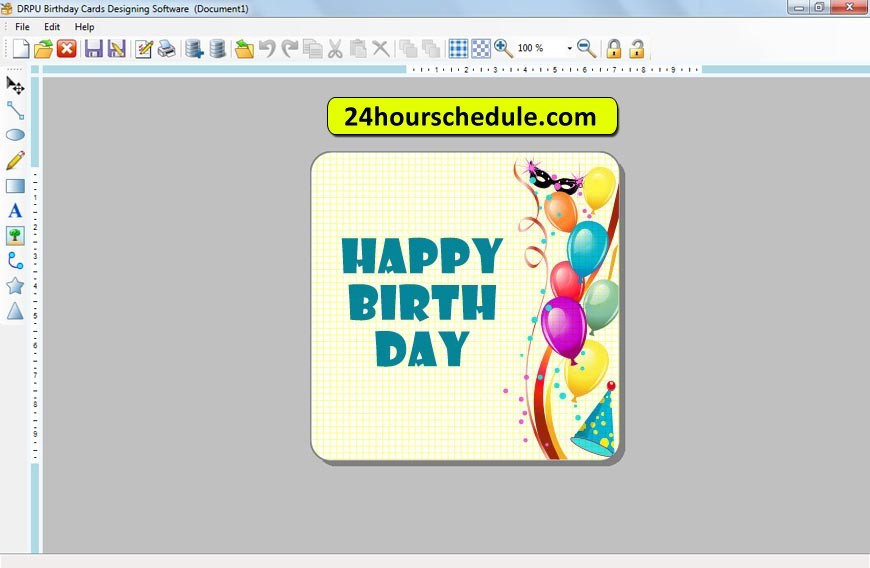Viewport: 870px width, 568px height.
Task: Click the red X close document icon
Action: point(67,49)
